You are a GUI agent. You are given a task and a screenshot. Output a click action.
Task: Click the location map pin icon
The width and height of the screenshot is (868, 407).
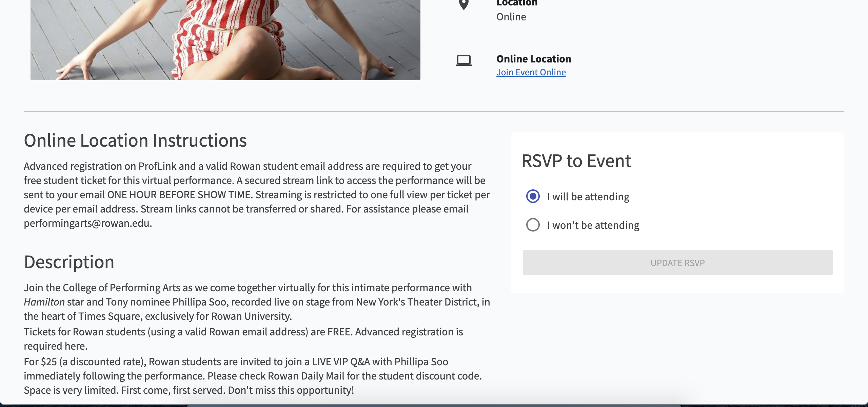[x=463, y=4]
